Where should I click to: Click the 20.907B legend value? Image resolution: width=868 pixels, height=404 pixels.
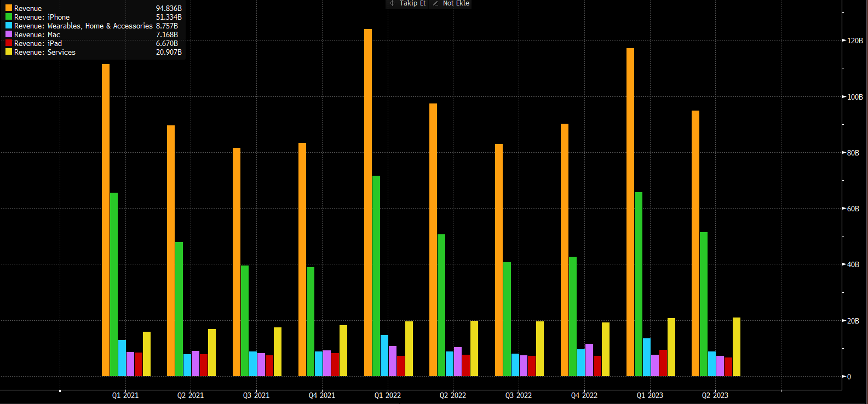pyautogui.click(x=169, y=52)
